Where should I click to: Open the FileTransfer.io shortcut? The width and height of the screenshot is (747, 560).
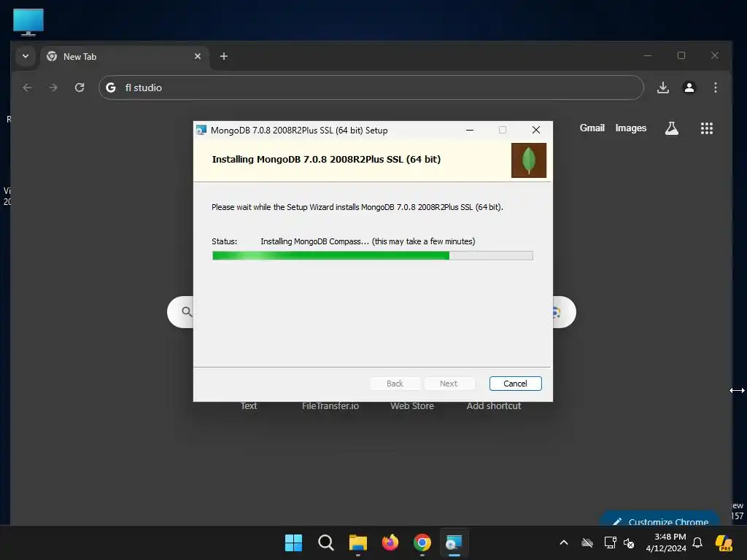(x=330, y=406)
